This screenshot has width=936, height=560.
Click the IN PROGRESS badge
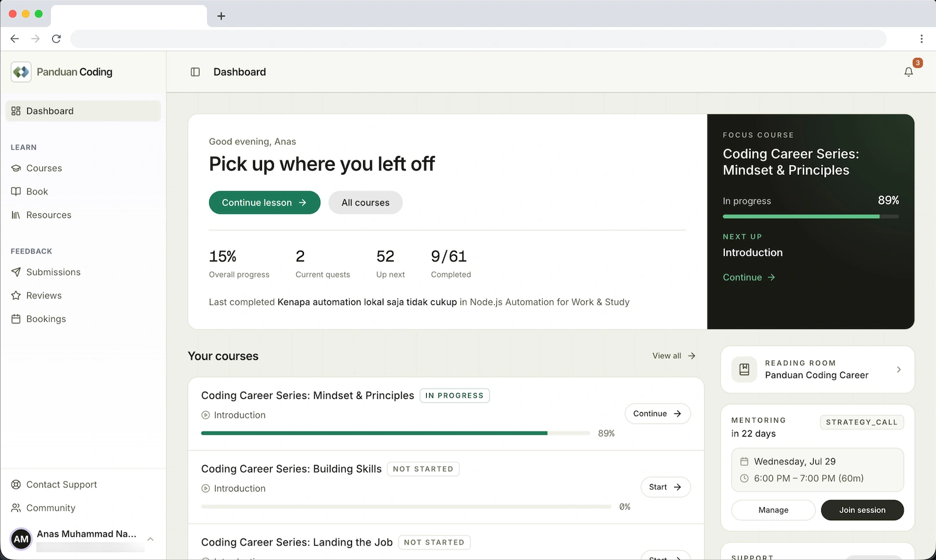[455, 395]
